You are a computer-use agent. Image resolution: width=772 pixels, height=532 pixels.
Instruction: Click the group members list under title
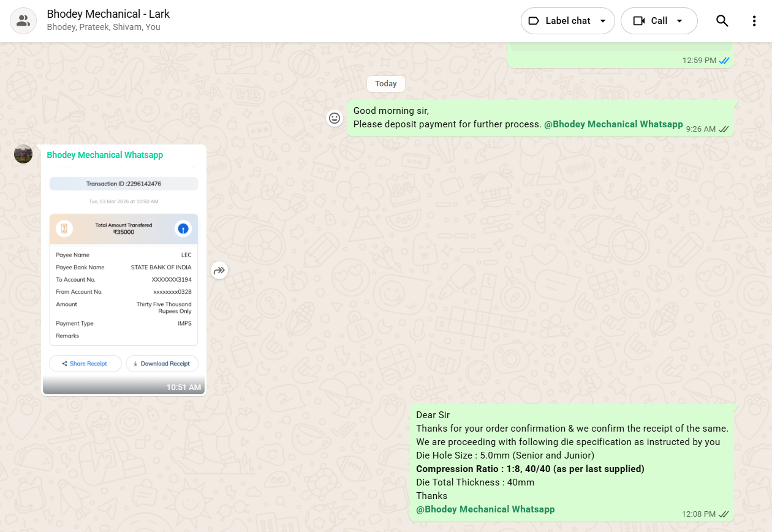point(104,28)
